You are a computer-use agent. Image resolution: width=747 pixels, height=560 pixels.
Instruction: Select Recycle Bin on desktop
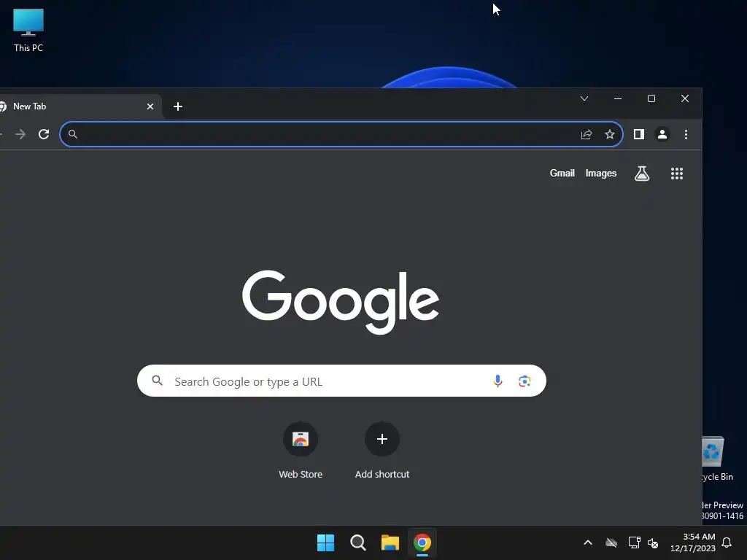pos(716,459)
